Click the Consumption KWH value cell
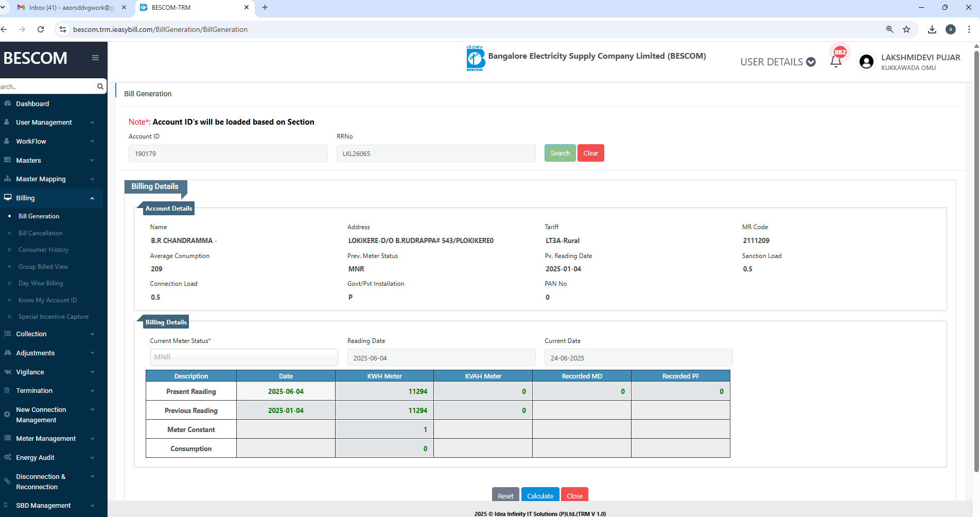980x517 pixels. click(384, 449)
